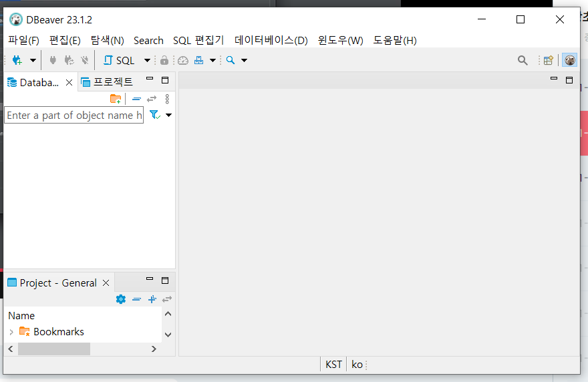Open the navigator view menu dots

point(167,99)
